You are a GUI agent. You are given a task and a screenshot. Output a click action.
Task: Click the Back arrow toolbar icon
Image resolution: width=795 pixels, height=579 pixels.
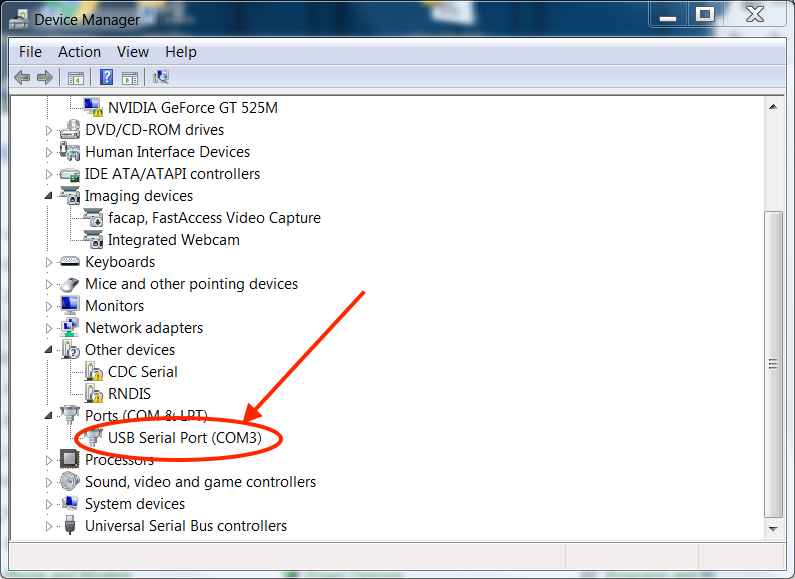coord(22,78)
